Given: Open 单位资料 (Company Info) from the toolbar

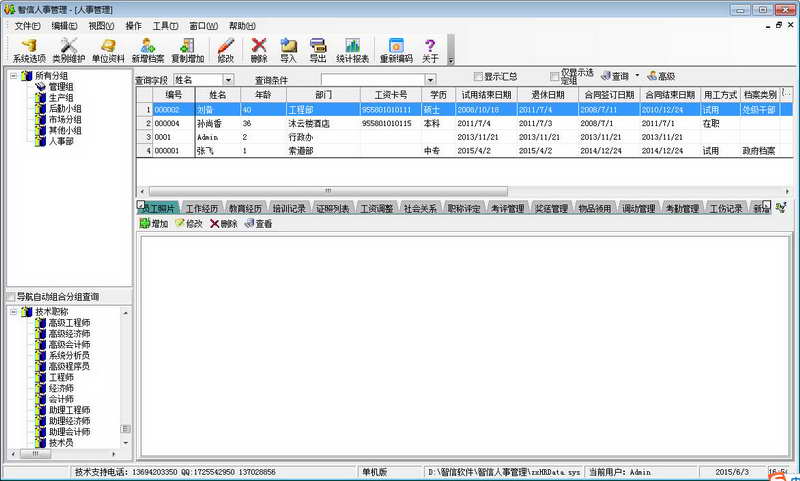Looking at the screenshot, I should pos(108,50).
